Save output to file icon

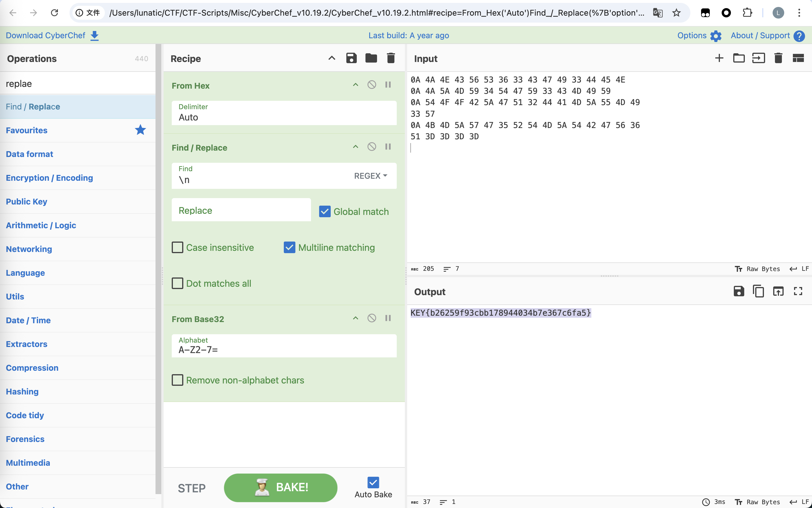739,291
